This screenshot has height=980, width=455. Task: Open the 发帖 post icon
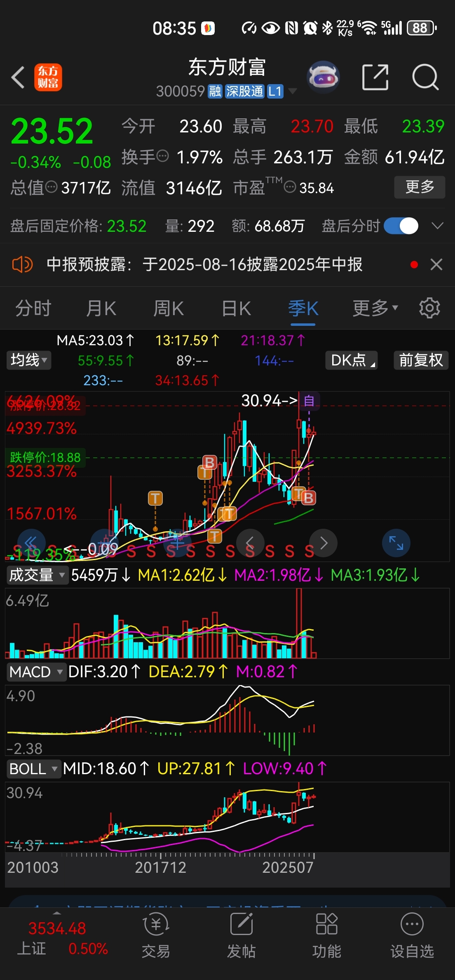242,935
